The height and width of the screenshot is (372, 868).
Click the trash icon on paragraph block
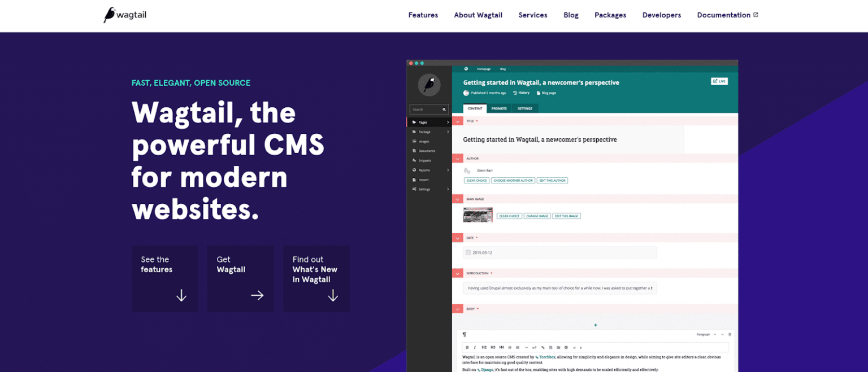(730, 334)
